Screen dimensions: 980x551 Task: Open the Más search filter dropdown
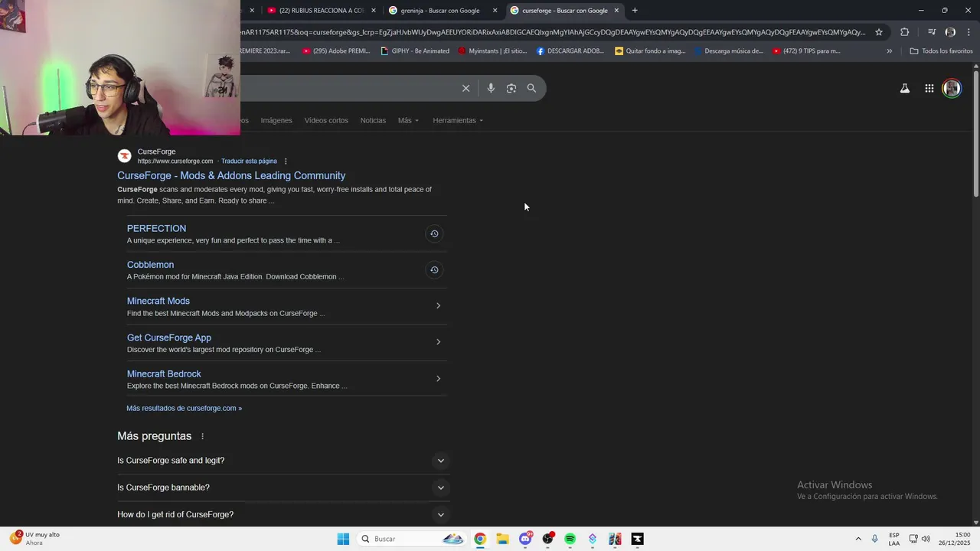408,120
